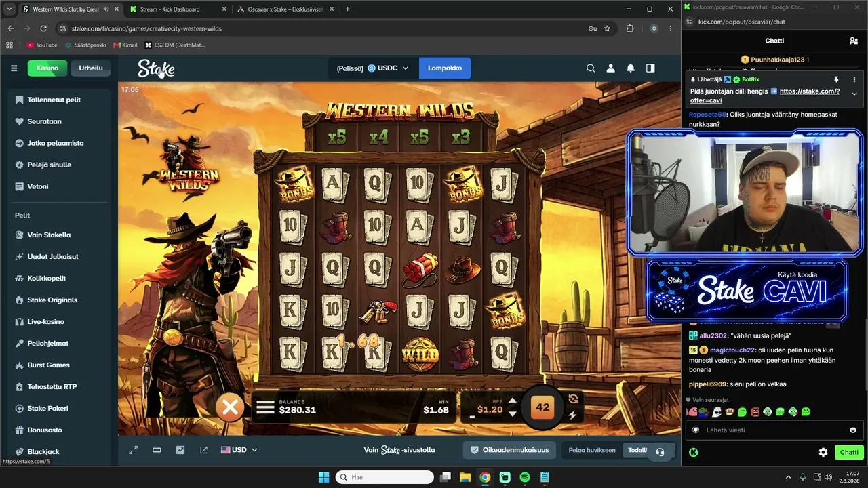Pop out the game window
The image size is (868, 488).
click(x=203, y=450)
